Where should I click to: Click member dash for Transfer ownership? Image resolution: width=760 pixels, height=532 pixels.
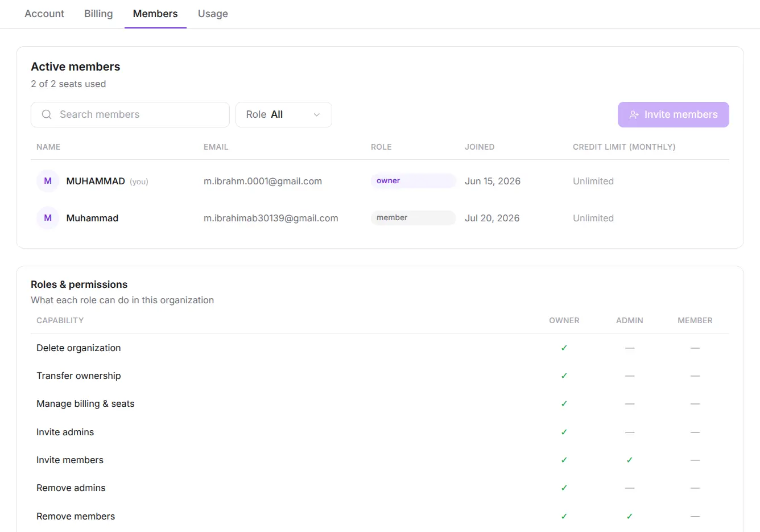click(x=695, y=376)
